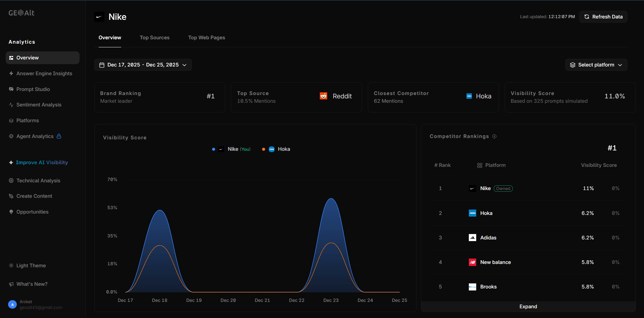Click the calendar icon in date picker
This screenshot has height=318, width=644.
[x=102, y=65]
